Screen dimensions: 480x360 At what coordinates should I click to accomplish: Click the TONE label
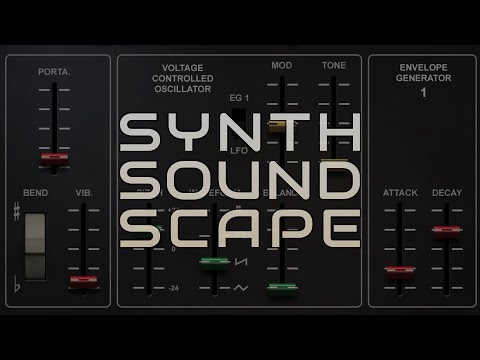334,65
